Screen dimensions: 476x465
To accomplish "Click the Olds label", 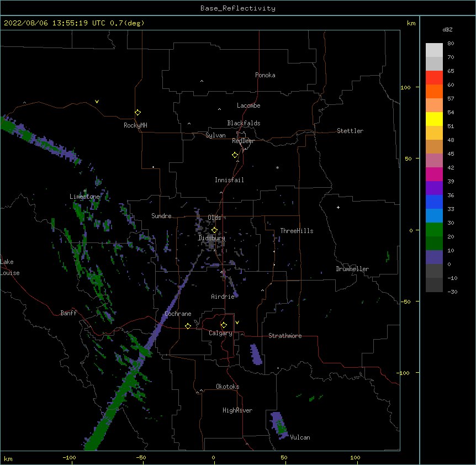I will pos(214,218).
